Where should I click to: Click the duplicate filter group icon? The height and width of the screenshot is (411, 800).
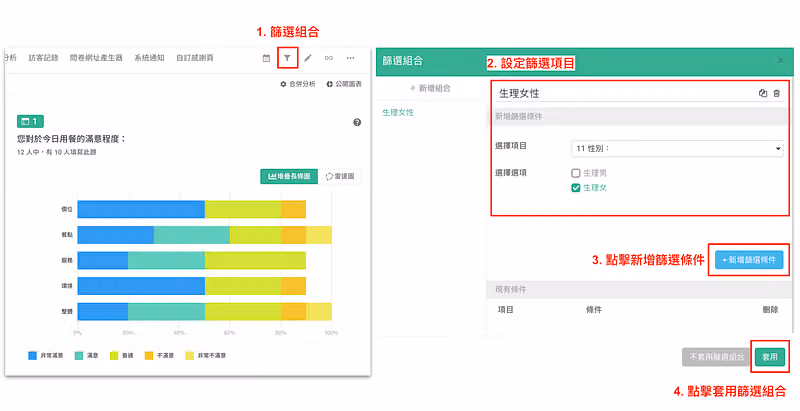click(x=763, y=93)
